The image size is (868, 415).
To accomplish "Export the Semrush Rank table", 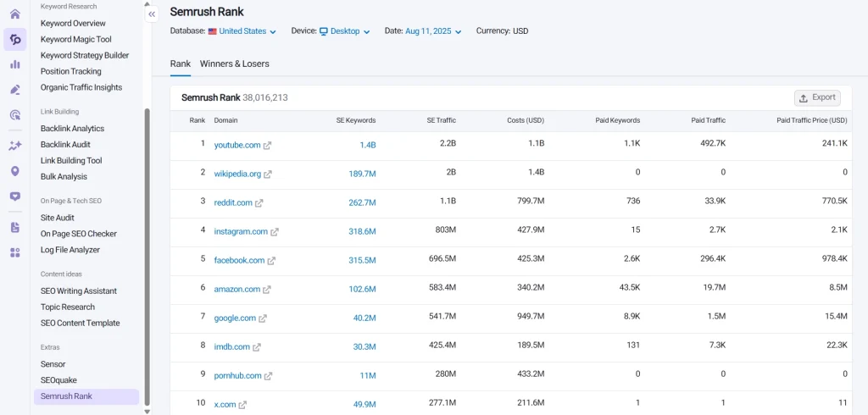I will (x=818, y=98).
